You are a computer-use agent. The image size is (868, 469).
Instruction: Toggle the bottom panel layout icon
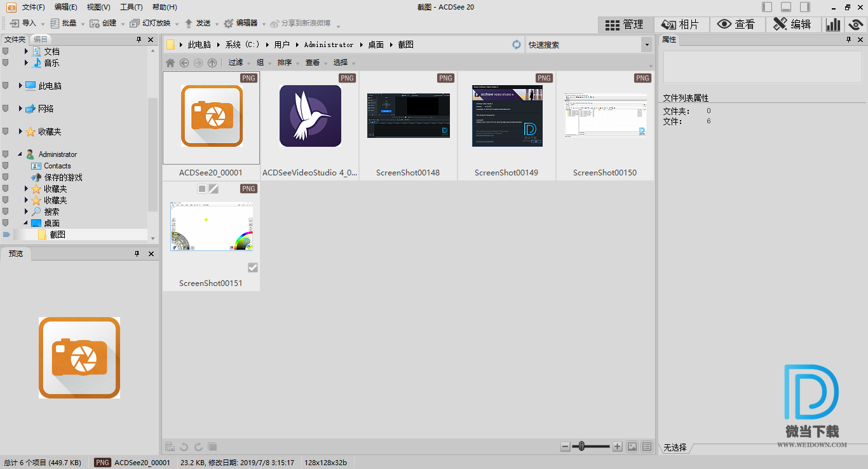coord(786,7)
